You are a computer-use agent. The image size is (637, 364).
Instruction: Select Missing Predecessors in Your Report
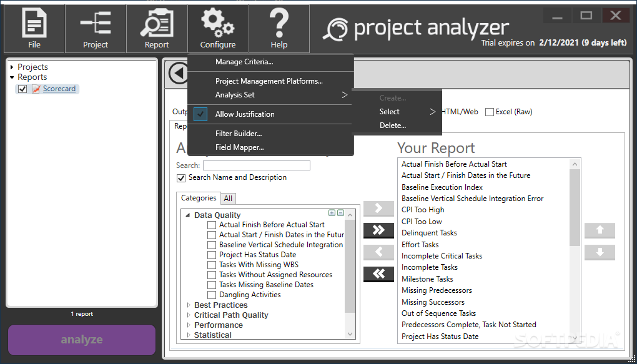pyautogui.click(x=437, y=290)
